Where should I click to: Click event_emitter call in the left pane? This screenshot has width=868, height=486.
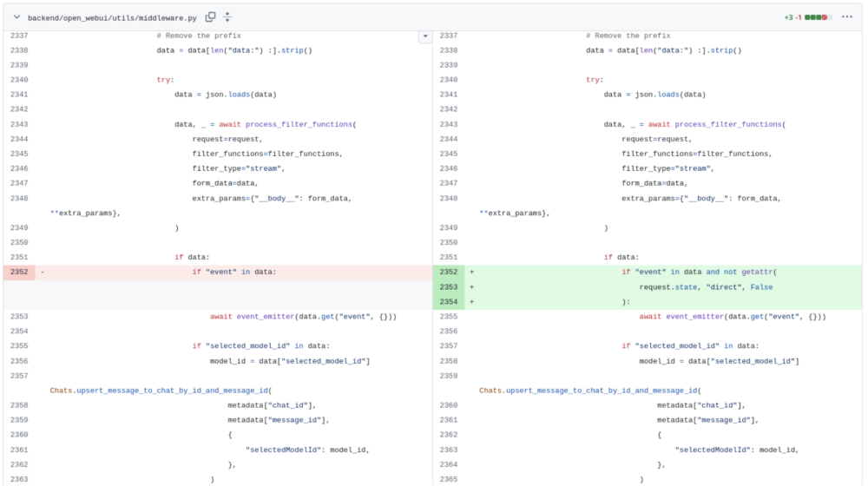266,317
